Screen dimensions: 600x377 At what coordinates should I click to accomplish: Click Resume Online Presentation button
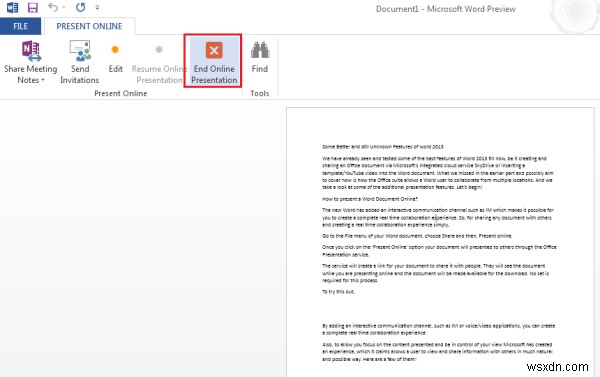coord(159,63)
